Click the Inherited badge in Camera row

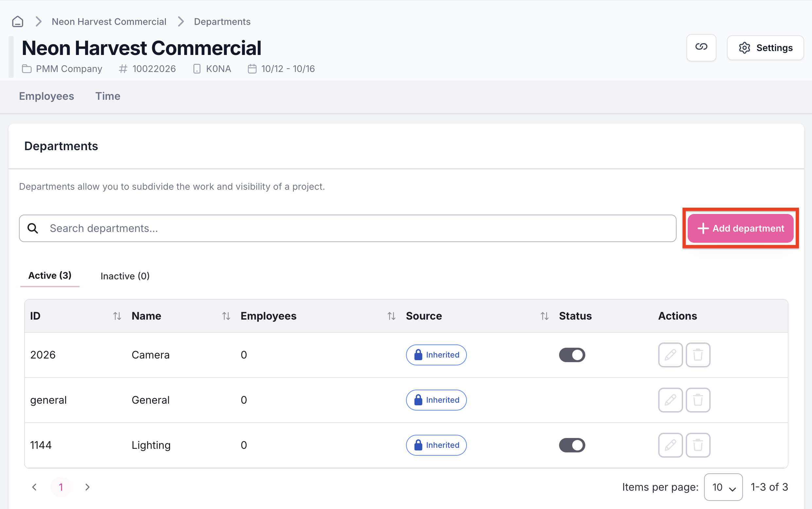436,355
